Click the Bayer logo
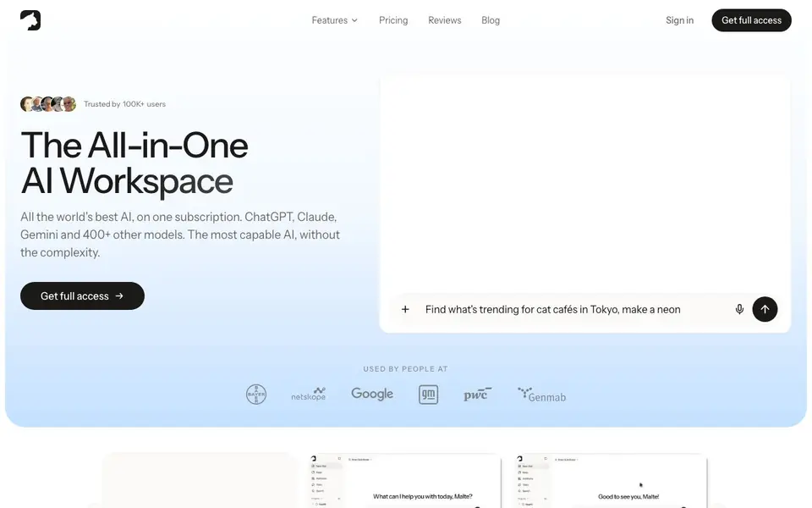 pyautogui.click(x=256, y=395)
